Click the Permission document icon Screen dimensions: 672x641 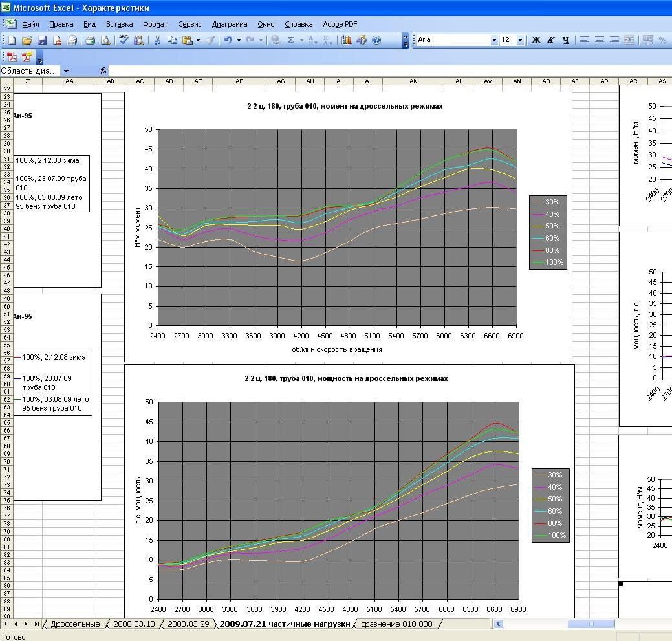coord(57,40)
